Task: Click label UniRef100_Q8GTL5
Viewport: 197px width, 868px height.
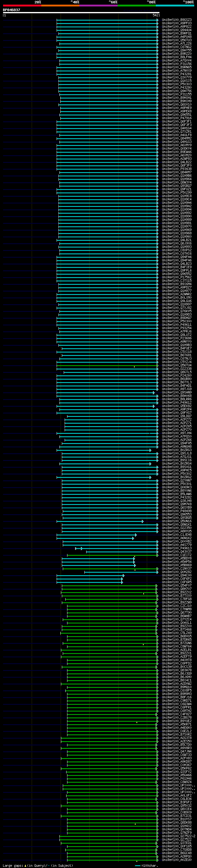Action: pyautogui.click(x=177, y=372)
